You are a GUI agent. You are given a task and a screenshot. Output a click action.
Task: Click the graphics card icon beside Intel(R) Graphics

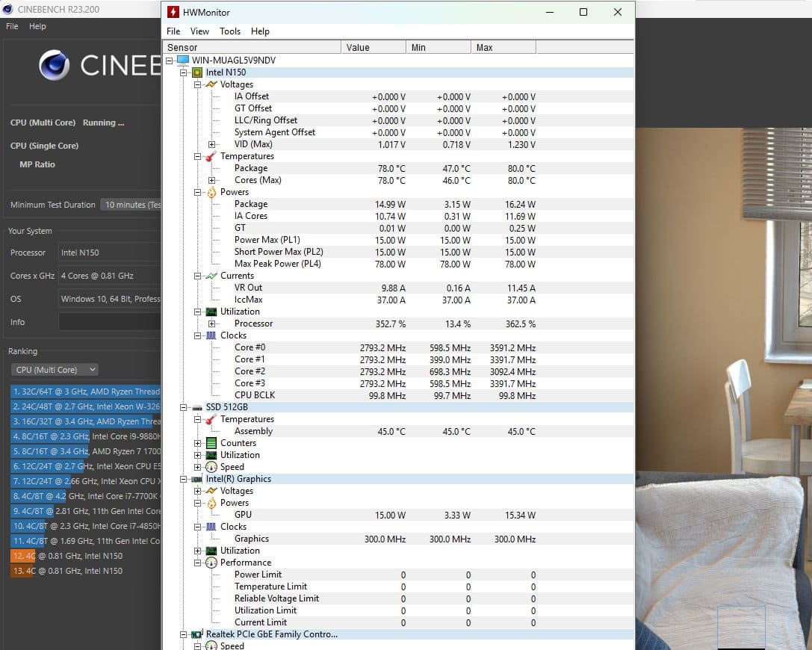pos(196,479)
